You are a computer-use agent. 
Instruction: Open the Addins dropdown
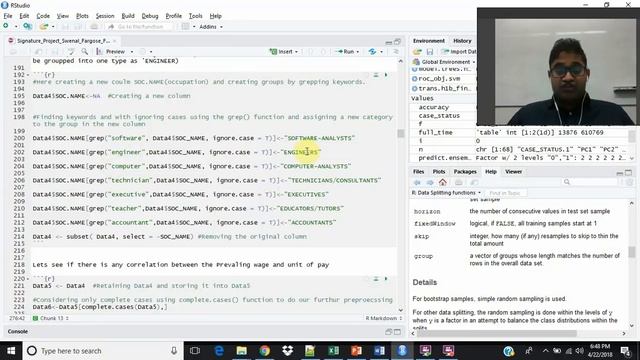coord(211,27)
